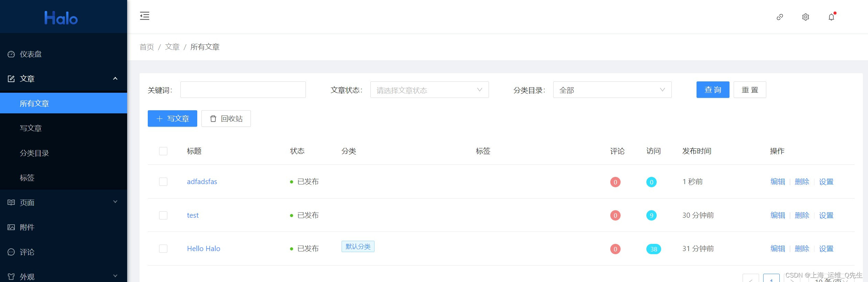
Task: Click comment count badge for Hello Halo
Action: (615, 249)
